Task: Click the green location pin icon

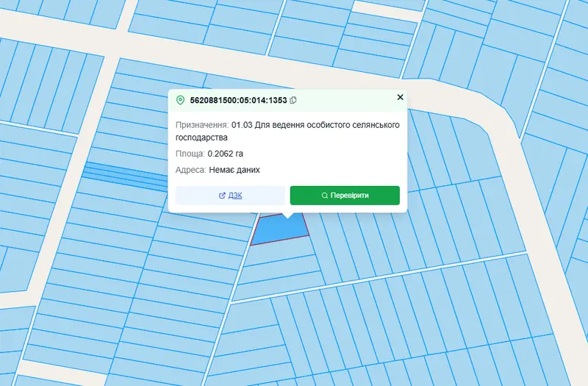Action: tap(180, 100)
